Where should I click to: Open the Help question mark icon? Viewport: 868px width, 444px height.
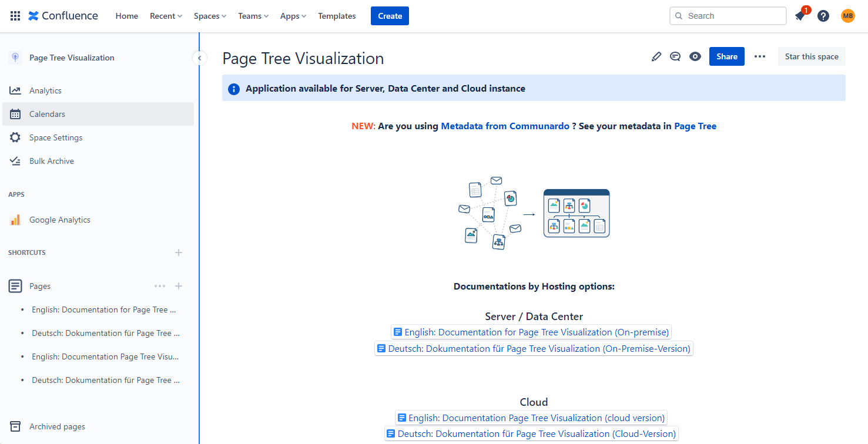823,16
